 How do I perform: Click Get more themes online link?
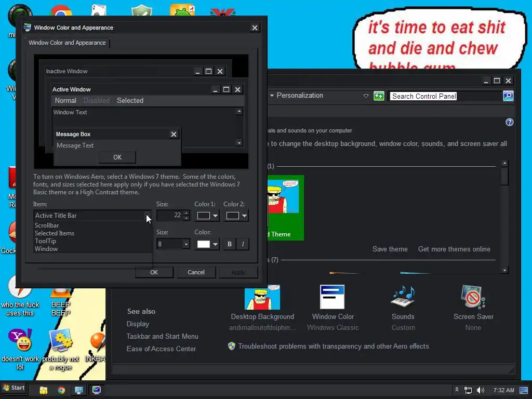tap(454, 249)
